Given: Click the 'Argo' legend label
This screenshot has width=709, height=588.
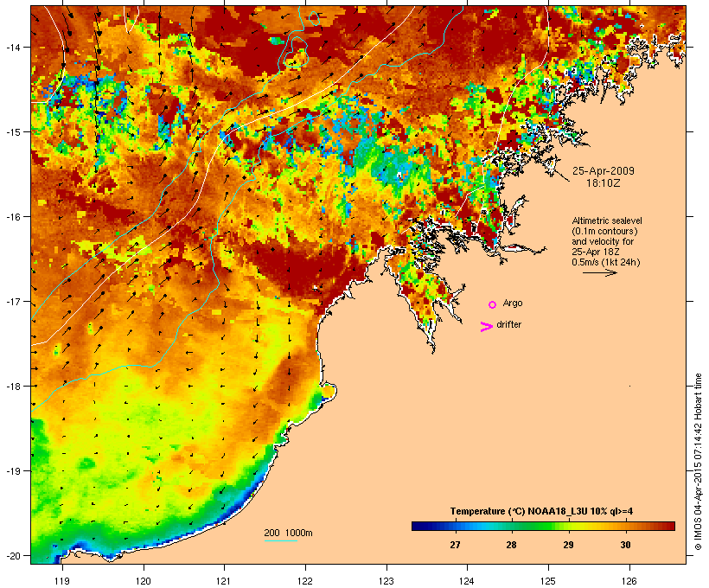Looking at the screenshot, I should 513,303.
